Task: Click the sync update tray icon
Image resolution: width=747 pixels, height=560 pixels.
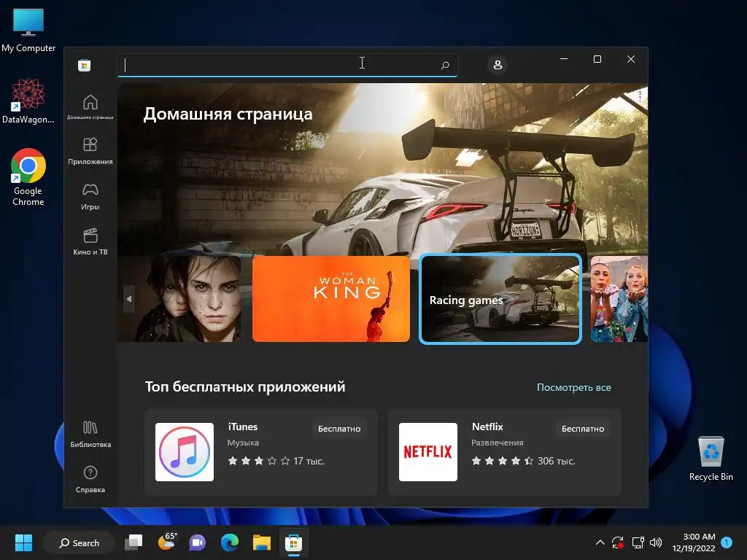Action: 618,542
